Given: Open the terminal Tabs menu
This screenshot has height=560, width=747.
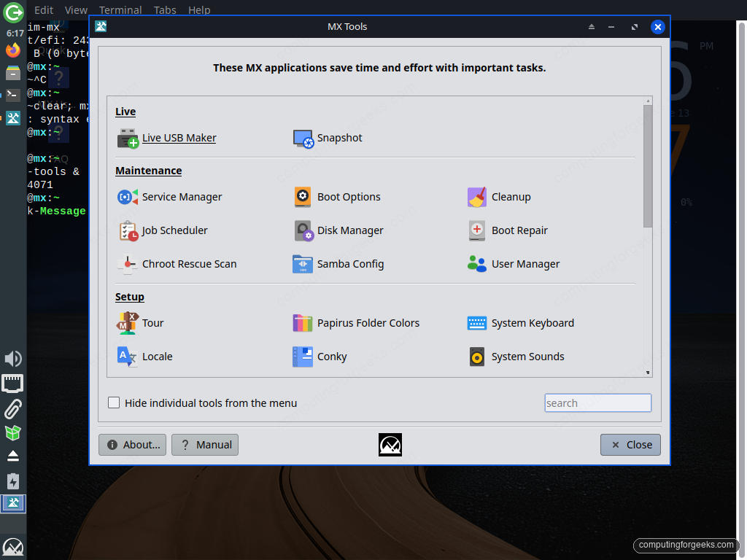Looking at the screenshot, I should click(165, 10).
